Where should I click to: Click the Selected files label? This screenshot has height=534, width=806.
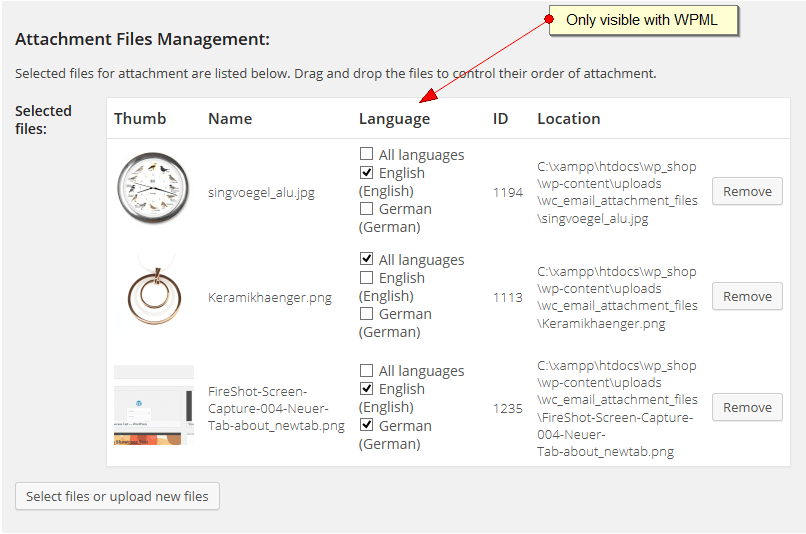(43, 120)
